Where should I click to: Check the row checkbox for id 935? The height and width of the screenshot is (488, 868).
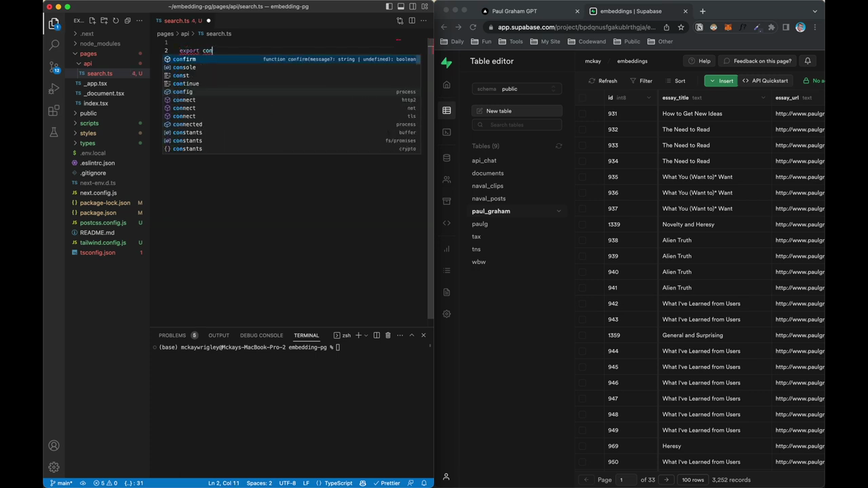(583, 177)
